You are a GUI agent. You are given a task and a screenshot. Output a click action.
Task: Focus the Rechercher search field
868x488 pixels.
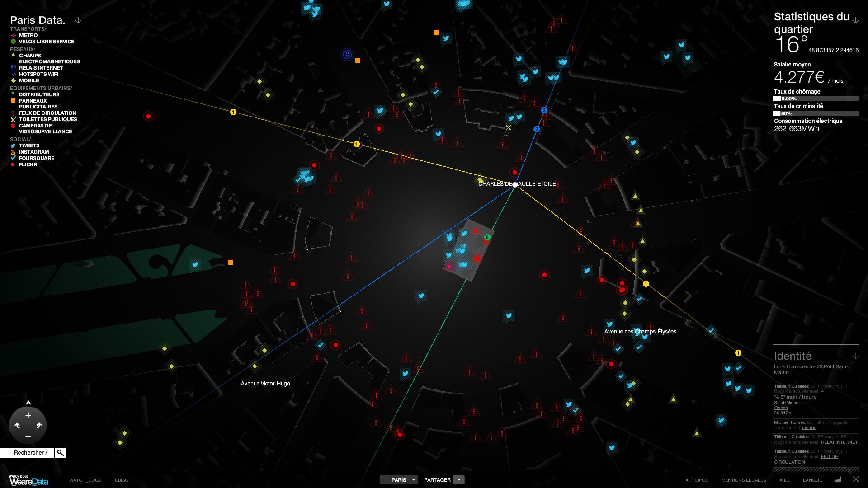(x=27, y=452)
